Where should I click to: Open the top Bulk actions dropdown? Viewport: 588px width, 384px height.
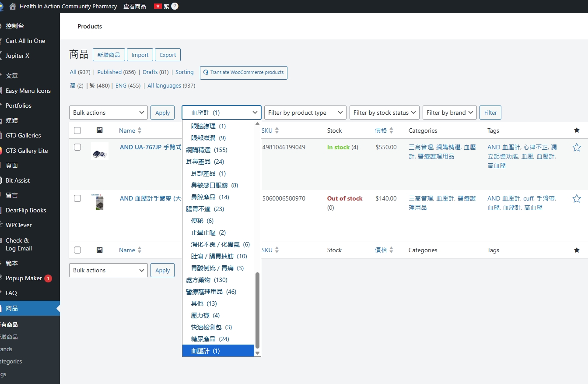pos(108,113)
